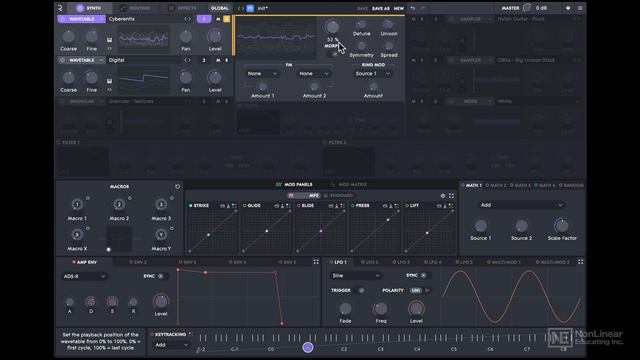Open the Sine LFO shape dropdown
640x360 pixels.
(x=356, y=276)
